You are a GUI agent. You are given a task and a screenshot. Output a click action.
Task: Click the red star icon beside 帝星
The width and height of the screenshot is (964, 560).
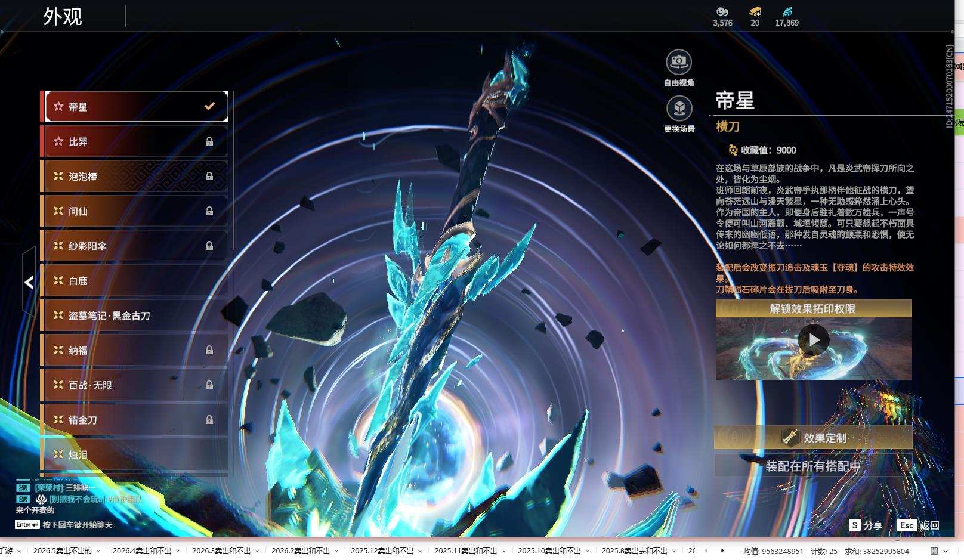point(58,107)
